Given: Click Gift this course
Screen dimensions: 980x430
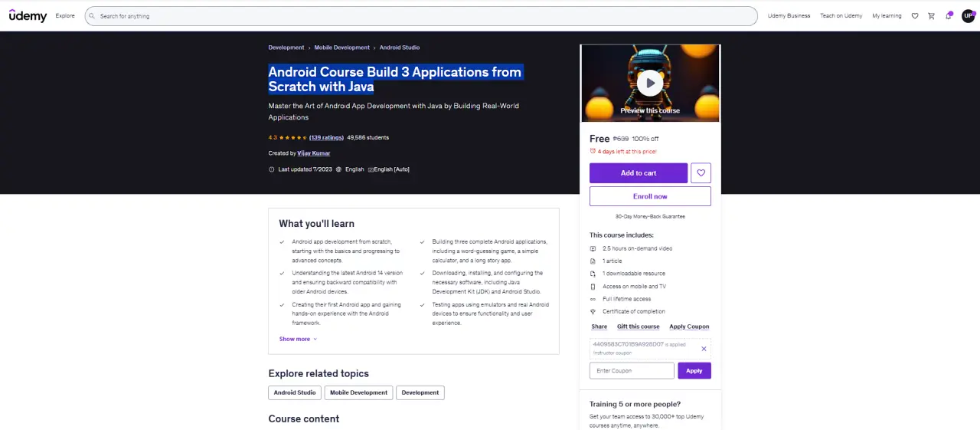Looking at the screenshot, I should tap(639, 327).
